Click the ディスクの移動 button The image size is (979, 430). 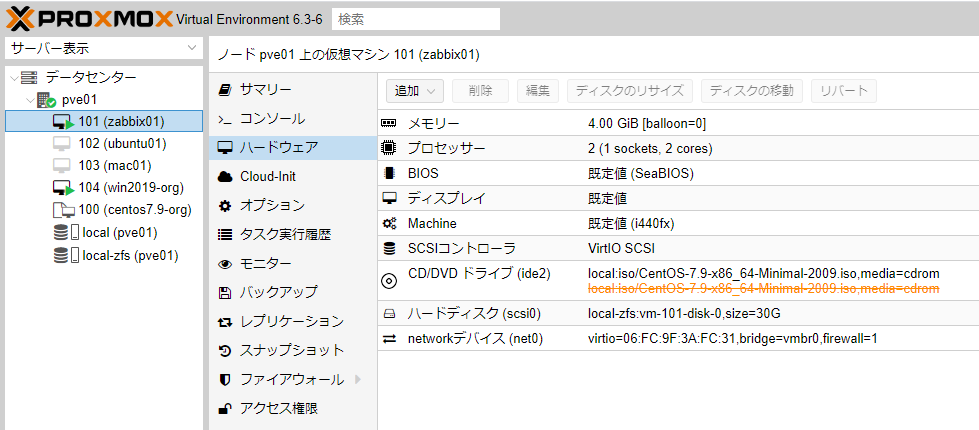[x=752, y=90]
